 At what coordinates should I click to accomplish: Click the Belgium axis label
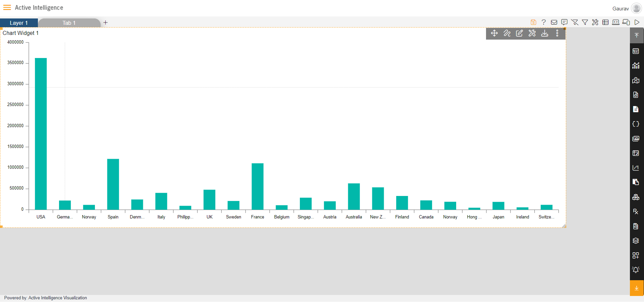[282, 217]
